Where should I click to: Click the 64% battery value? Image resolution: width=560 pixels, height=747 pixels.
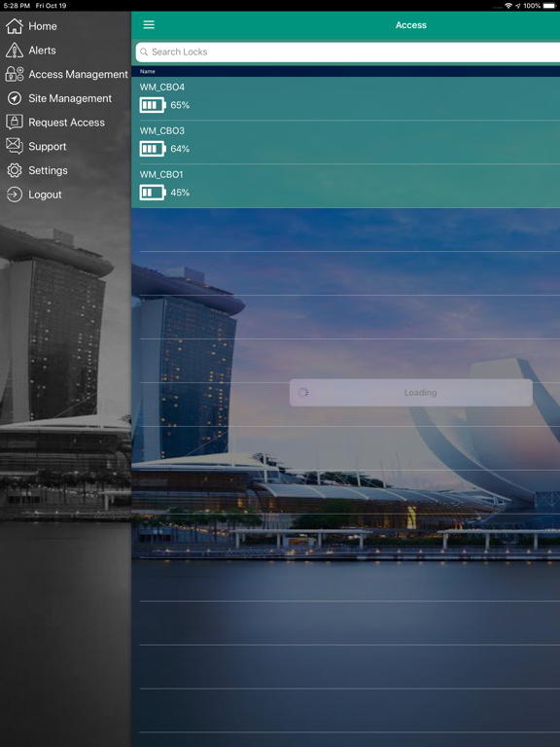click(180, 149)
